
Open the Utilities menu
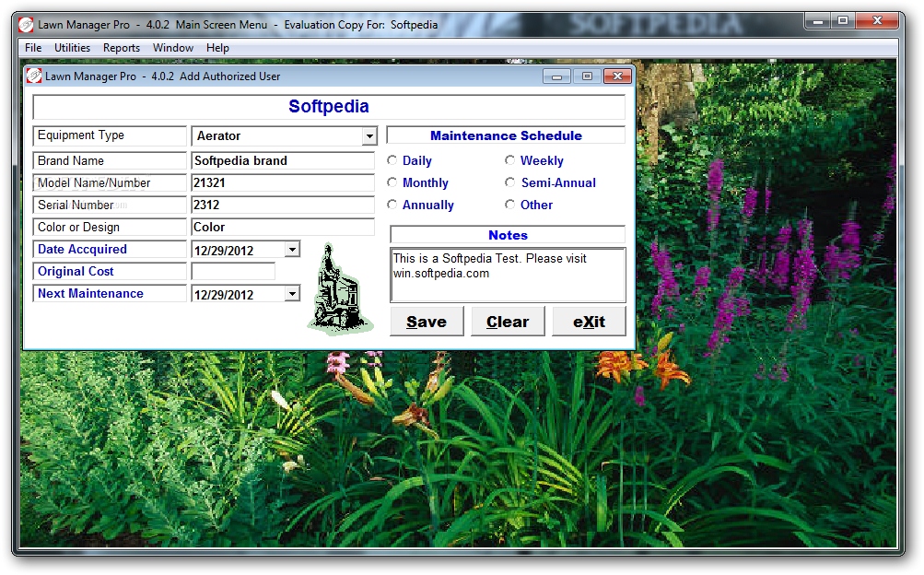[72, 48]
